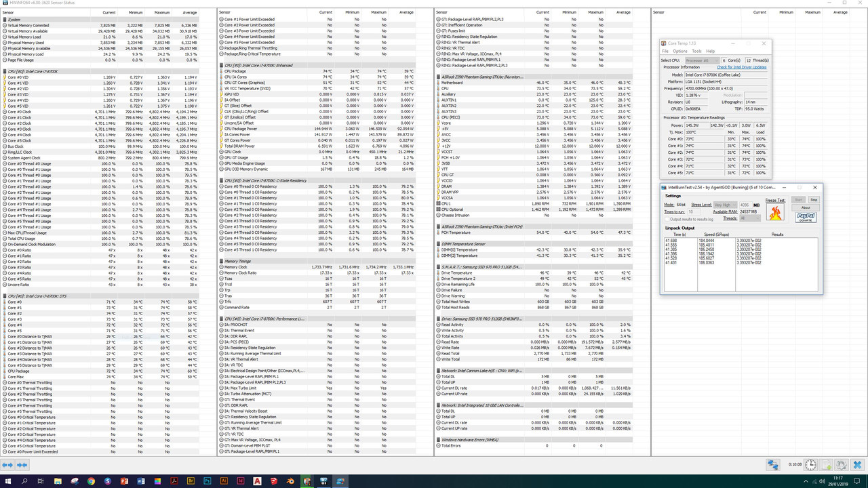Enable the Output results to results.log checkbox

pos(667,218)
